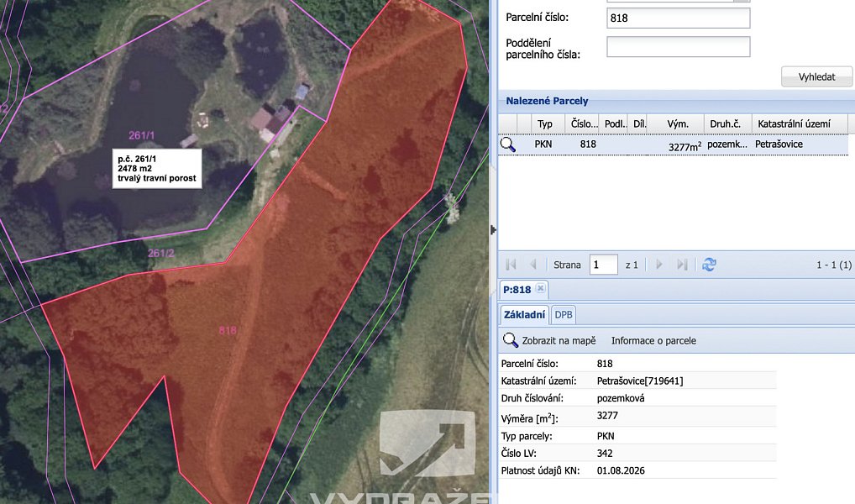Open Informace o parcele link
The height and width of the screenshot is (504, 855).
click(x=653, y=340)
